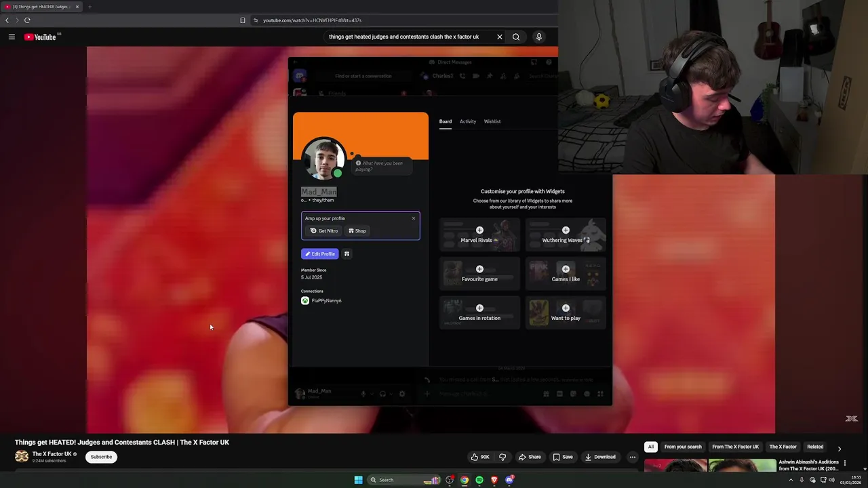The image size is (868, 488).
Task: Open the Windows Start menu
Action: point(358,480)
